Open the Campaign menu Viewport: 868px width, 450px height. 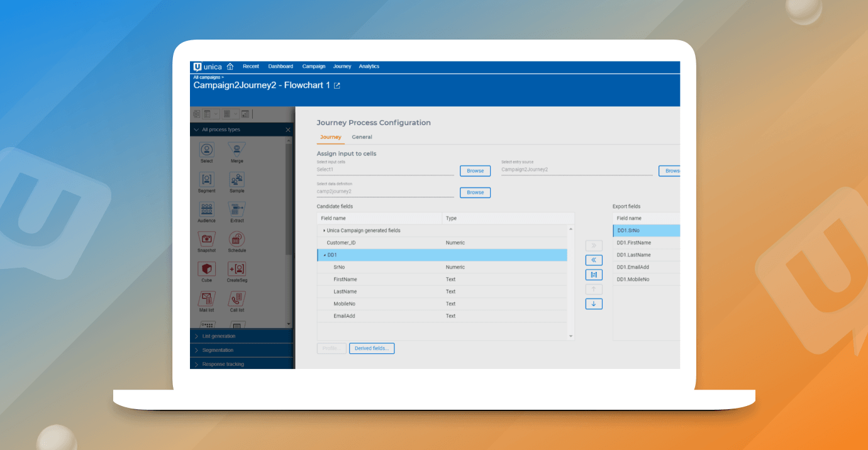pyautogui.click(x=314, y=67)
